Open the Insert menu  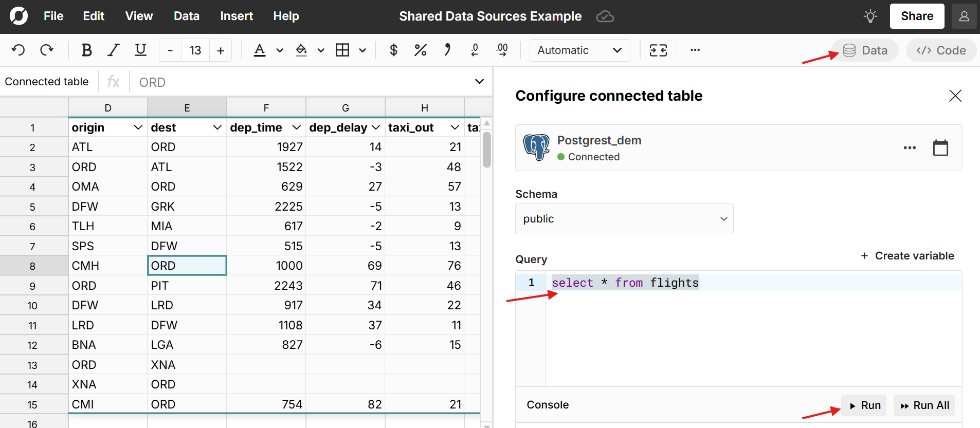point(236,16)
